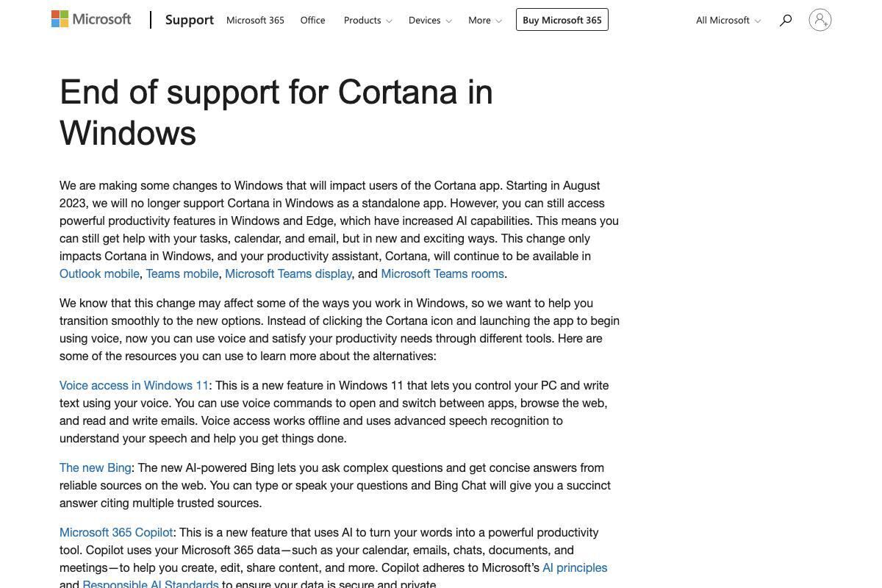Open the Responsible AI Standards link
The image size is (882, 588).
(150, 584)
